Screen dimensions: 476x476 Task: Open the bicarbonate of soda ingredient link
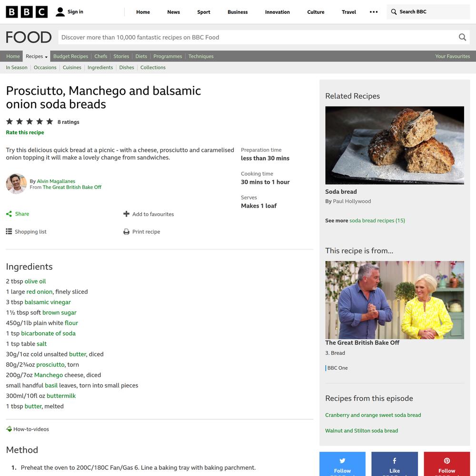point(48,333)
